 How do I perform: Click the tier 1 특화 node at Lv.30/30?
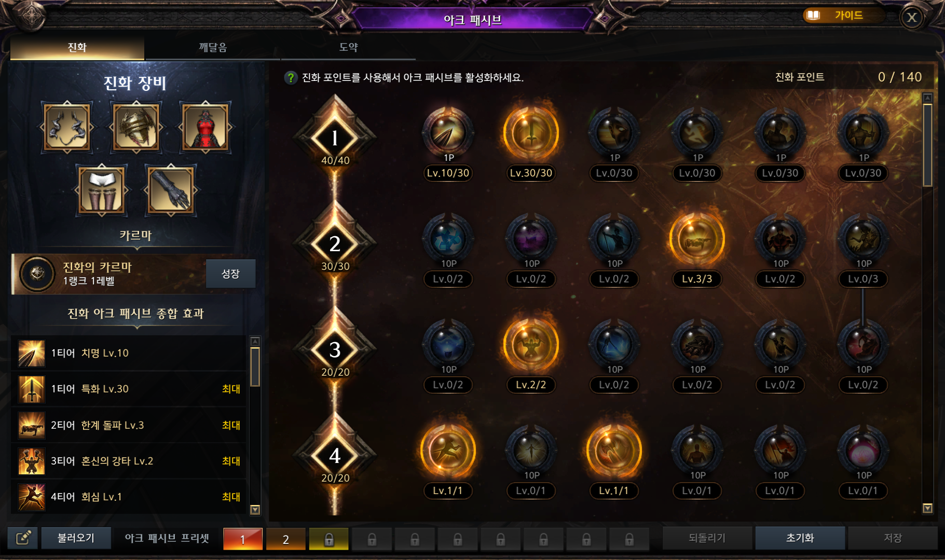(531, 133)
